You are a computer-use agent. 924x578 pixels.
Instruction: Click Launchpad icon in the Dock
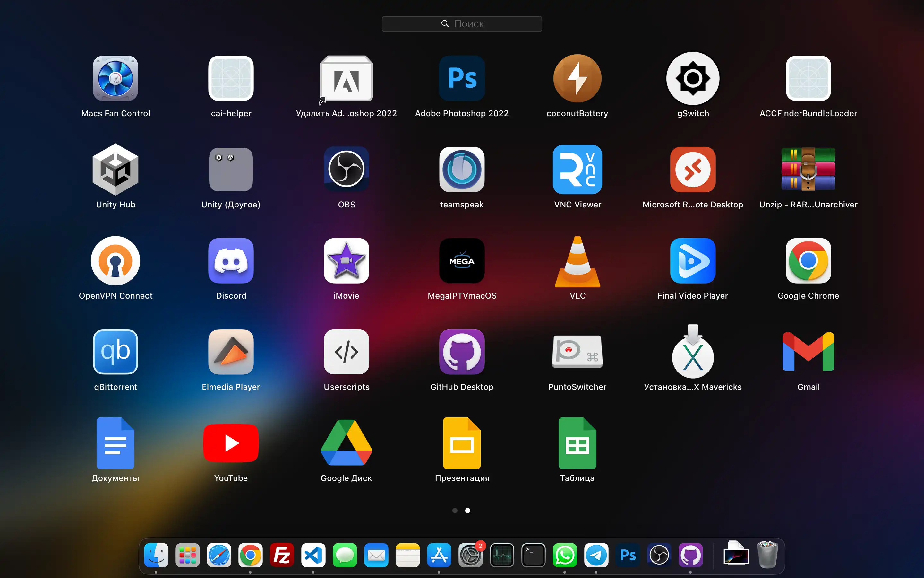point(187,555)
